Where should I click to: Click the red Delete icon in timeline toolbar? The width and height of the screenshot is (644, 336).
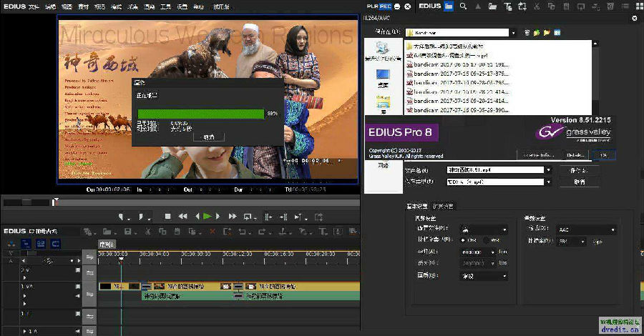coord(212,232)
